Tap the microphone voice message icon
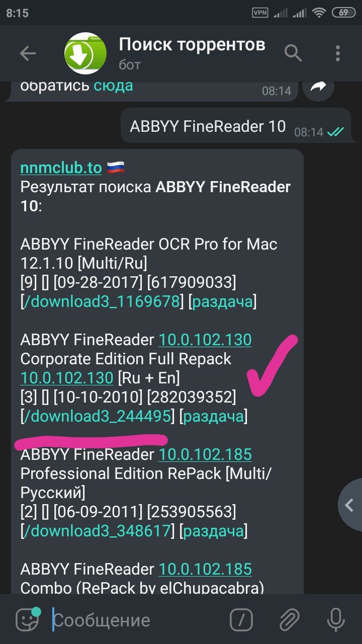This screenshot has width=362, height=644. pyautogui.click(x=336, y=620)
